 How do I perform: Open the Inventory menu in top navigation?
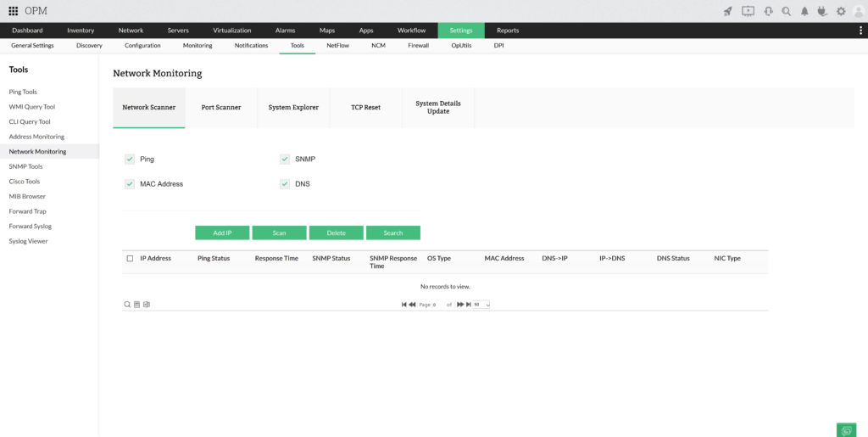point(81,31)
